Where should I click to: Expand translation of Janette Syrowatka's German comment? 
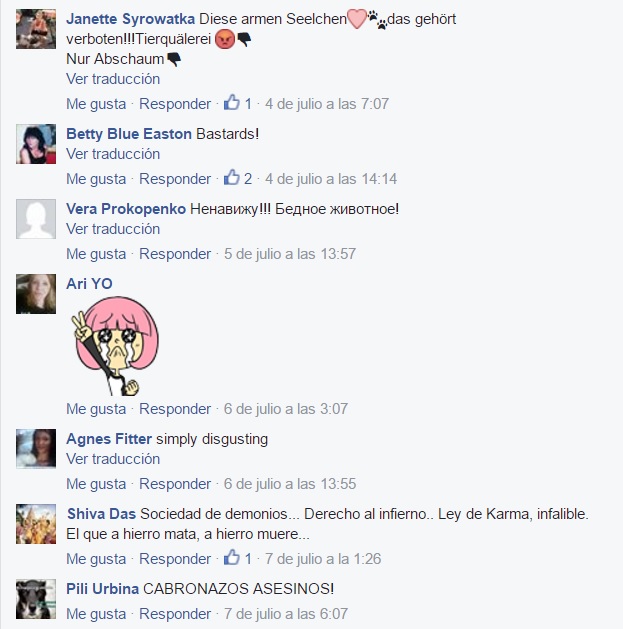tap(113, 79)
